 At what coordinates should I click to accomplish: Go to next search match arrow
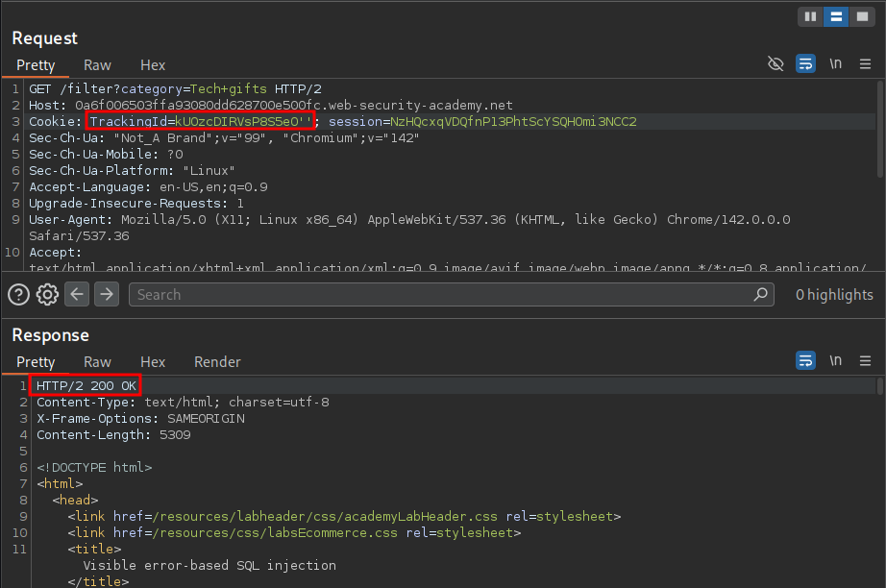coord(106,295)
